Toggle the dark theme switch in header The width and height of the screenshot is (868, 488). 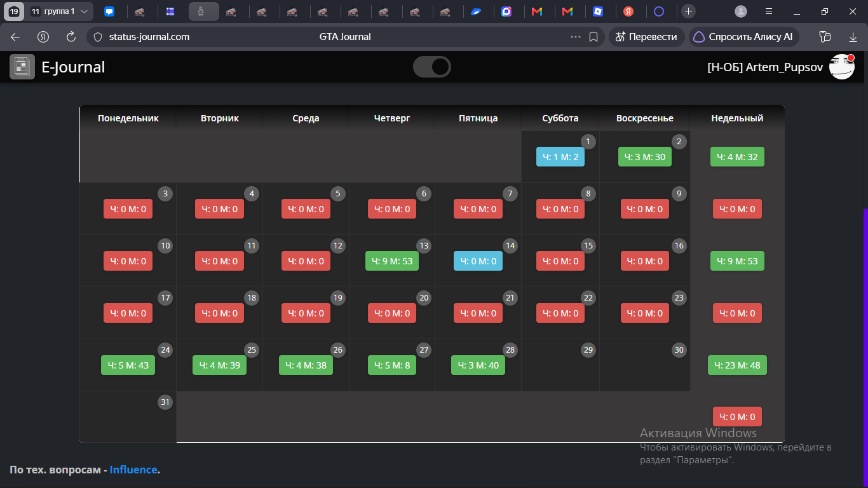(432, 67)
